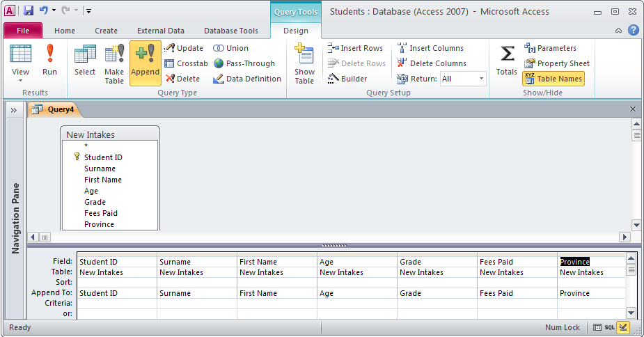Click Delete Columns in Query Setup
The width and height of the screenshot is (644, 337).
(431, 63)
